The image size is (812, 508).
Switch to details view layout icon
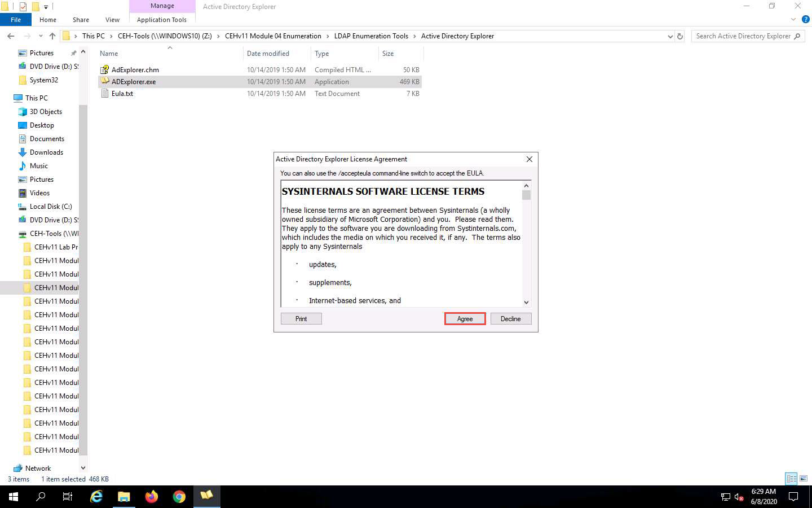pyautogui.click(x=792, y=479)
